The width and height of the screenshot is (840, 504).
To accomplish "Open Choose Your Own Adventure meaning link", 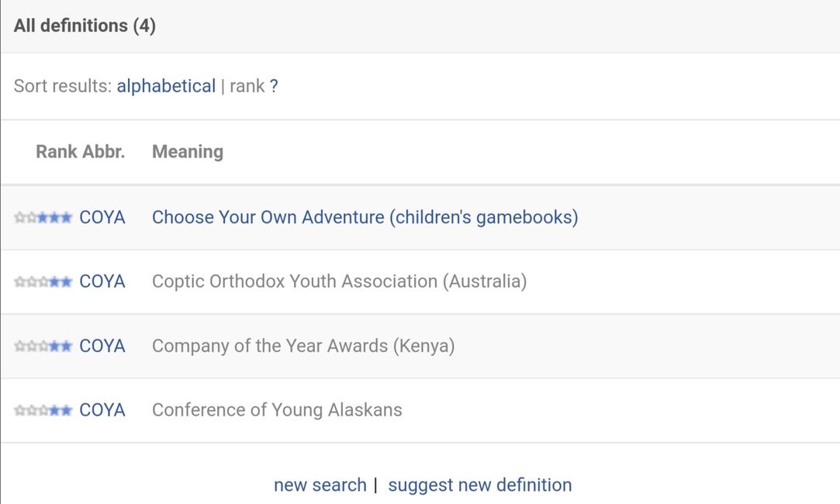I will tap(365, 217).
